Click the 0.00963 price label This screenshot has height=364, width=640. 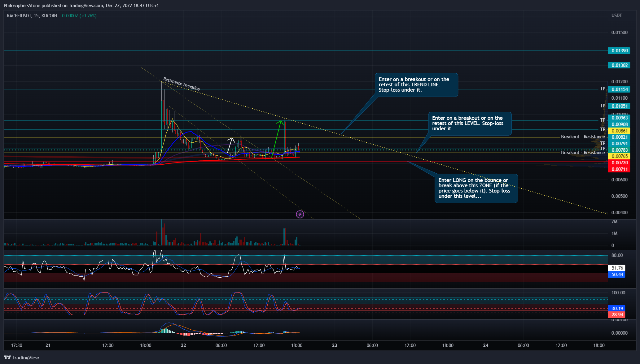tap(619, 118)
